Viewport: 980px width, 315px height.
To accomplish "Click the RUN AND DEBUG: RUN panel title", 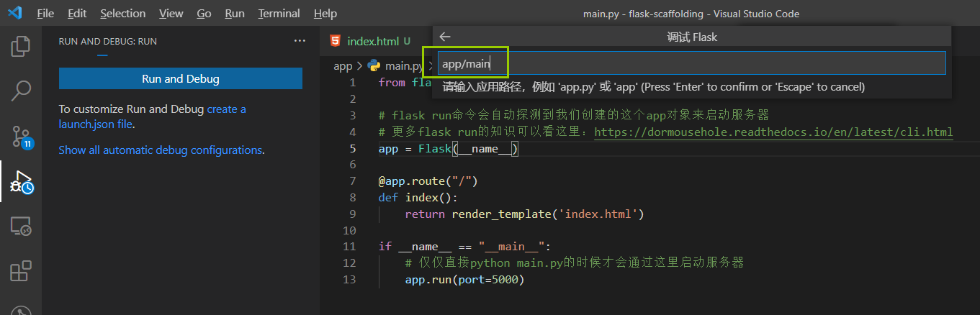I will (108, 41).
